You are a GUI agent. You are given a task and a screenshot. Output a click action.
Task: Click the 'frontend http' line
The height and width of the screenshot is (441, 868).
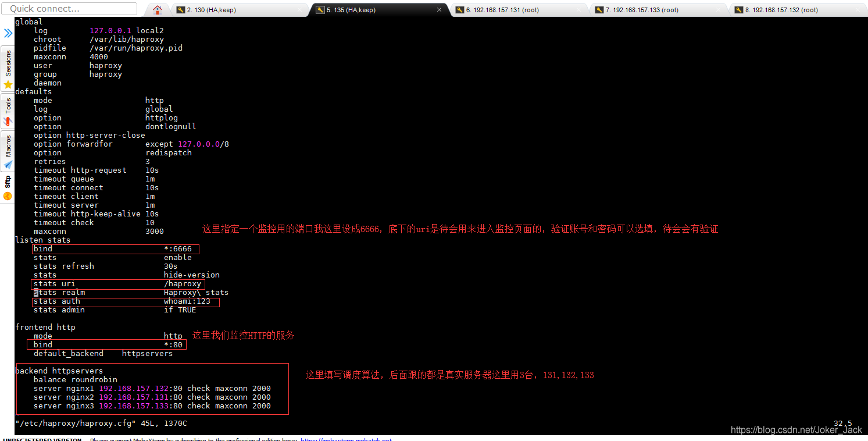click(45, 327)
